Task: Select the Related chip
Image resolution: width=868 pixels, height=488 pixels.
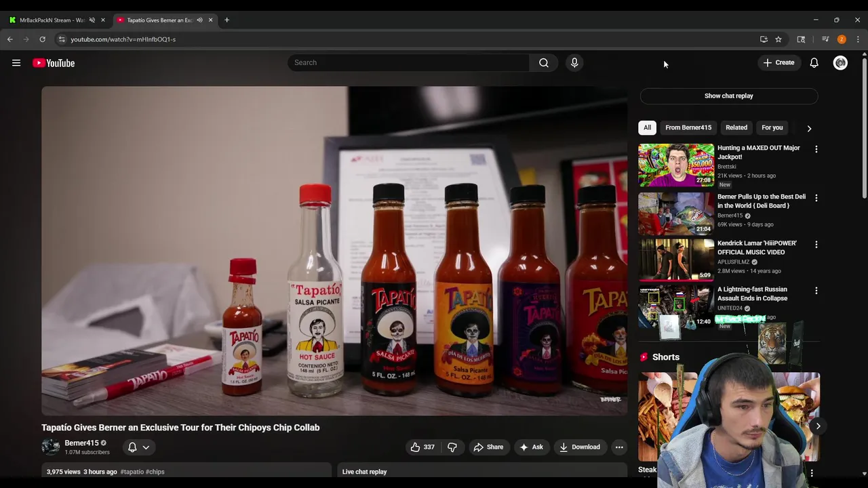Action: [x=736, y=127]
